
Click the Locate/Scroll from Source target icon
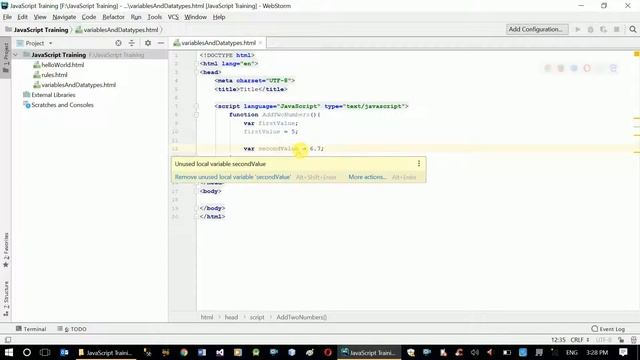click(118, 43)
